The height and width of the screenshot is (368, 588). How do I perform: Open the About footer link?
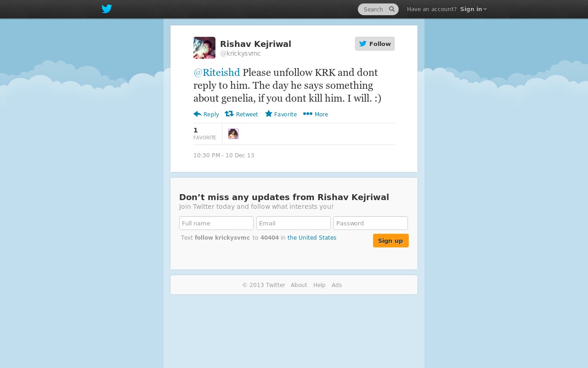(x=299, y=285)
